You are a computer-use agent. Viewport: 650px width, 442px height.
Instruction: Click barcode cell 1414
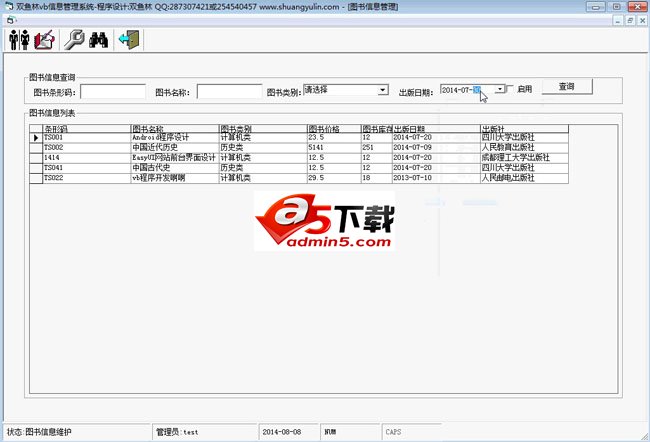click(x=87, y=158)
